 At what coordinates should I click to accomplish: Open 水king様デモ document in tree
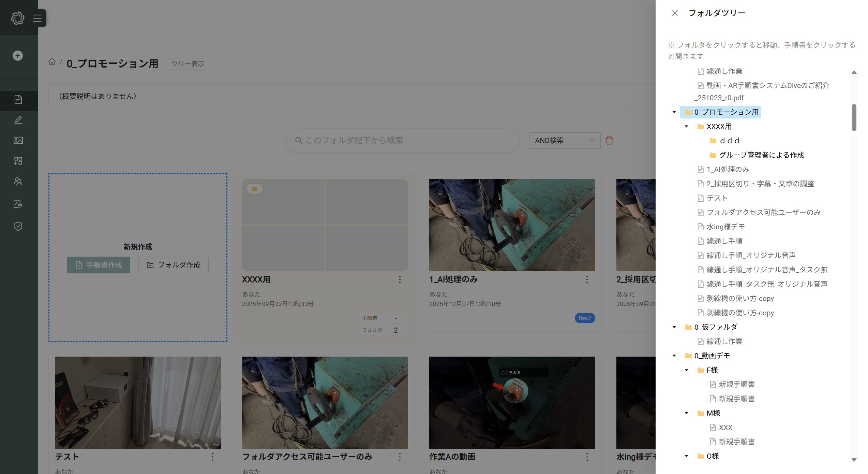point(725,227)
